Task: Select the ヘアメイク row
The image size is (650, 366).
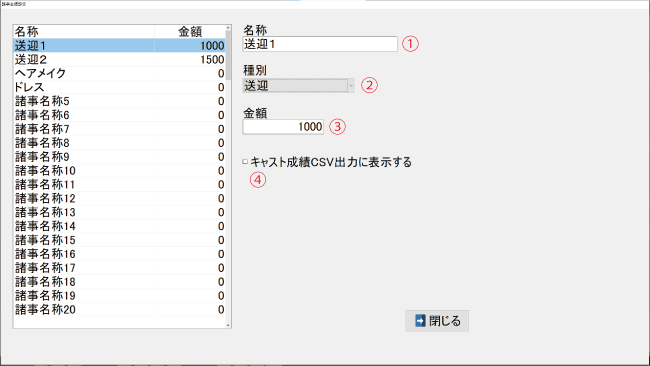Action: pos(119,73)
